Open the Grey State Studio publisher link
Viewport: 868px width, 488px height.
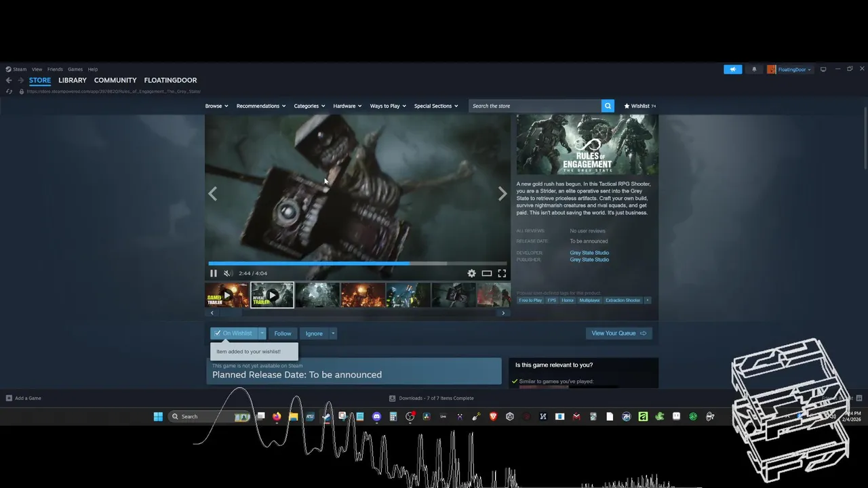tap(589, 260)
